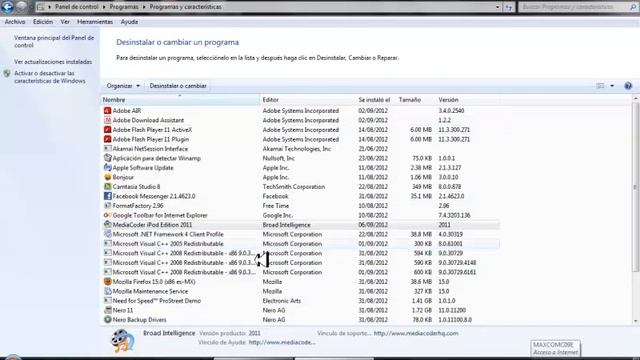Open the address bar history dropdown

(x=497, y=7)
